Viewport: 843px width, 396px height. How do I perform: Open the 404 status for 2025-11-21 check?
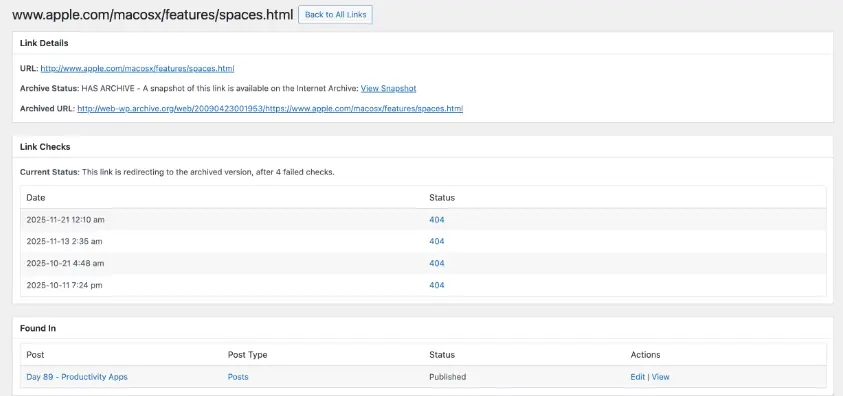point(437,220)
